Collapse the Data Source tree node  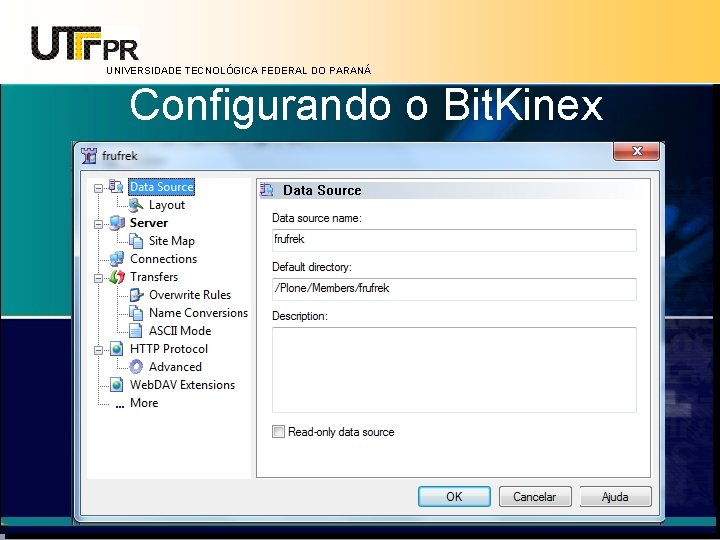[x=98, y=189]
